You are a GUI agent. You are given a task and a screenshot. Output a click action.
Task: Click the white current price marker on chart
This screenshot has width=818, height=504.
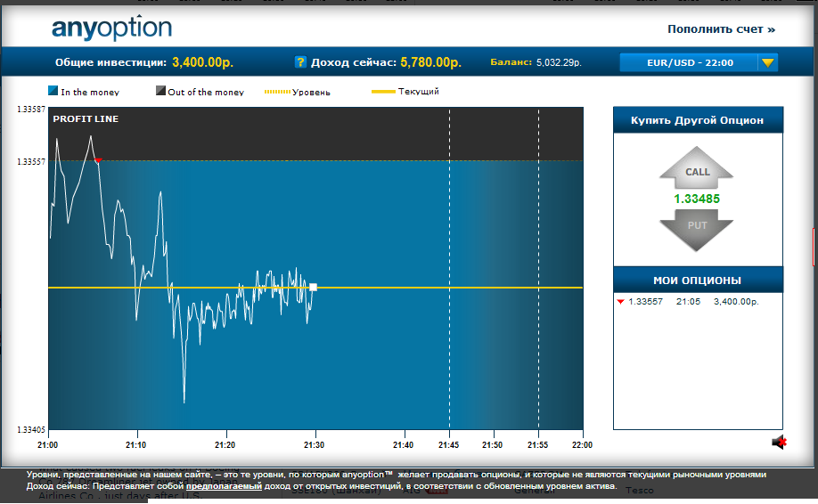pos(313,288)
